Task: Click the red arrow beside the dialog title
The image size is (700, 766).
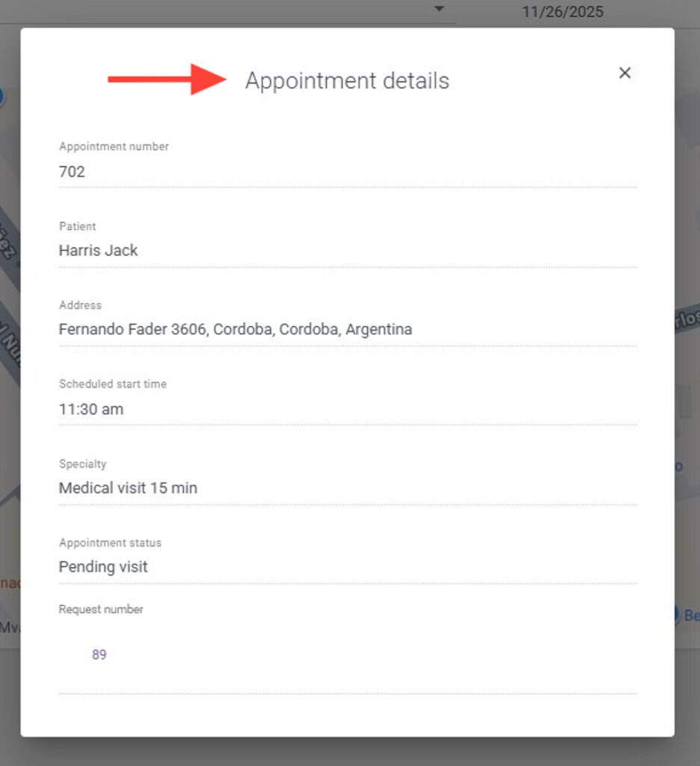Action: (x=167, y=79)
